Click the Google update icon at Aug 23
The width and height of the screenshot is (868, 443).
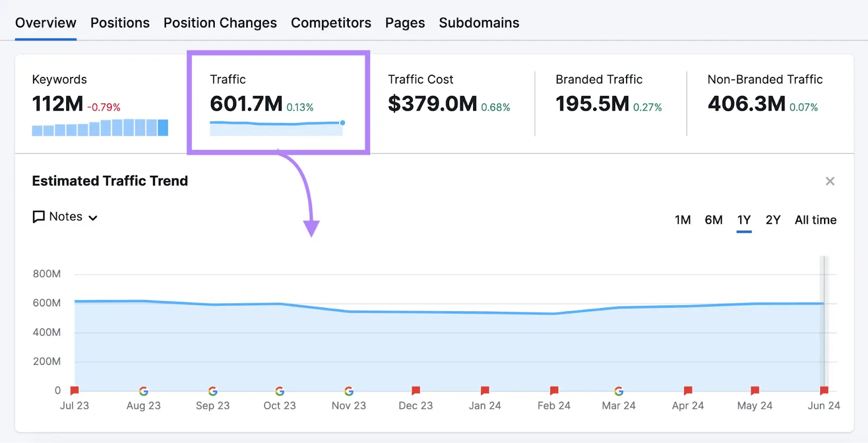(x=143, y=391)
